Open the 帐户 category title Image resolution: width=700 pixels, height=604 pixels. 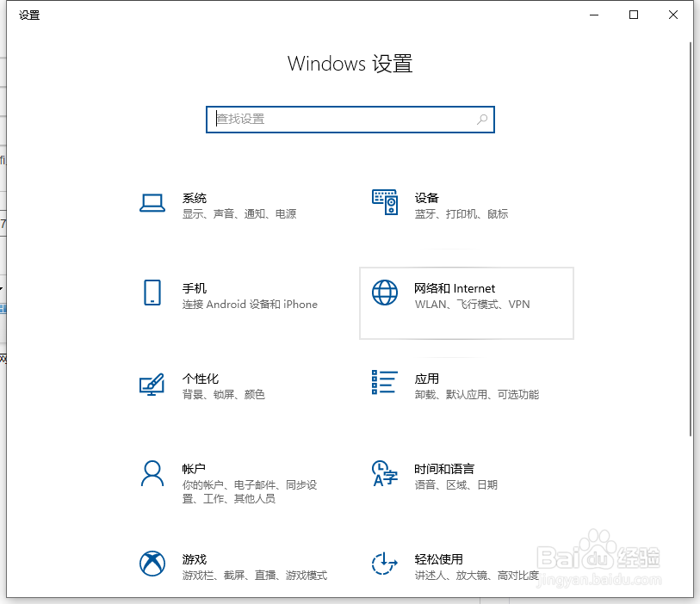[194, 469]
